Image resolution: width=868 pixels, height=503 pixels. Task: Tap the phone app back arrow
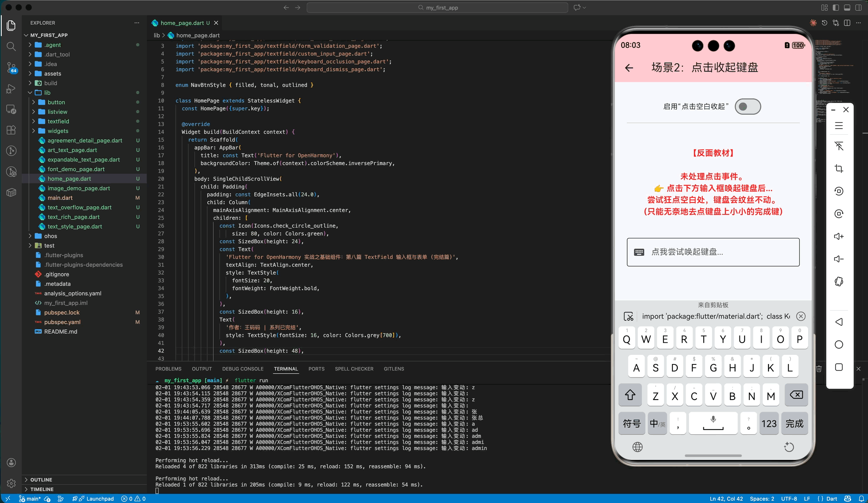click(629, 68)
